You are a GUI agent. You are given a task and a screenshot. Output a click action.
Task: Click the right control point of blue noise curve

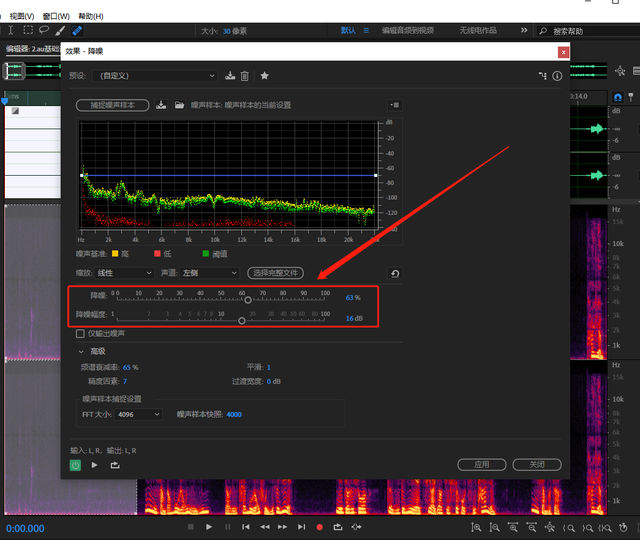click(x=376, y=176)
